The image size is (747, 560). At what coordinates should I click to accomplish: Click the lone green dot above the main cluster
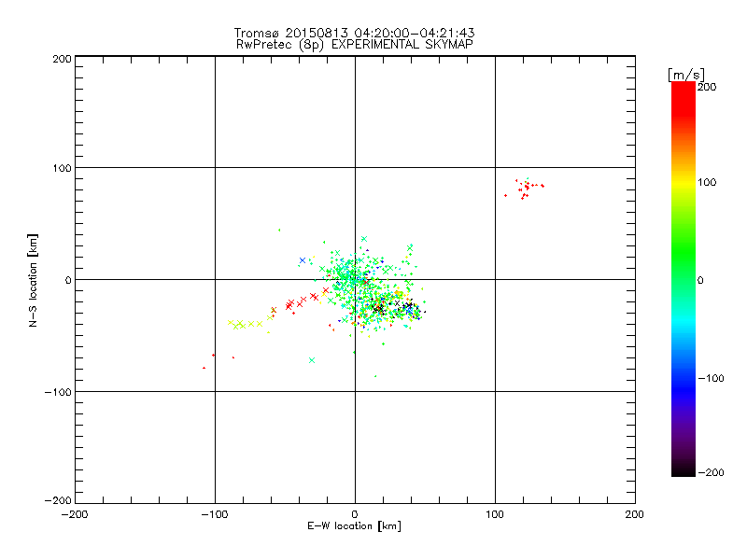(279, 230)
